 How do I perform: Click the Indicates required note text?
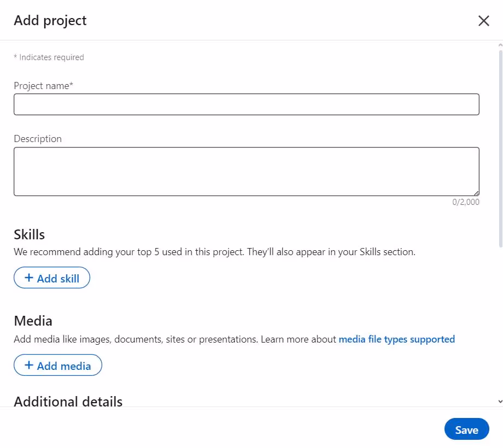point(49,57)
